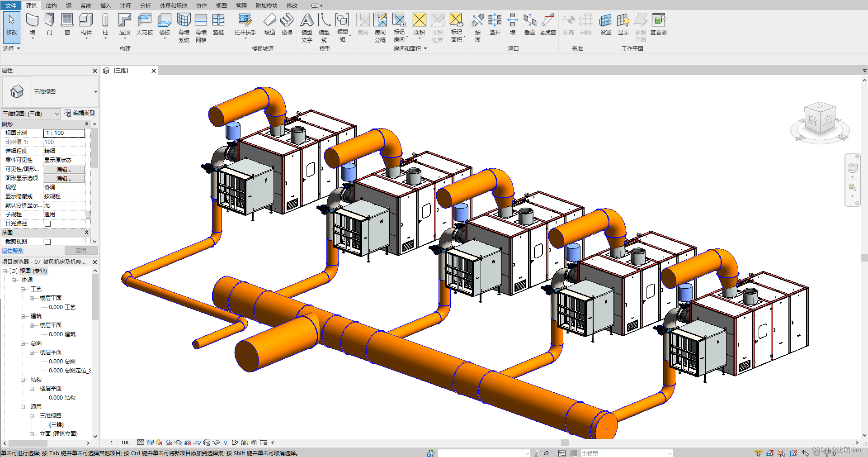
Task: Select the Ceiling tool
Action: (x=145, y=24)
